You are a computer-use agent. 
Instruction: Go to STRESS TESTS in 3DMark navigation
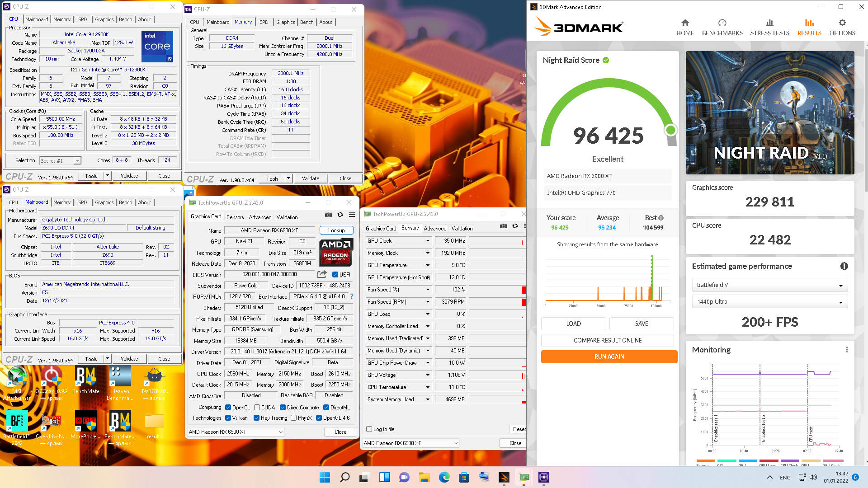(x=769, y=28)
